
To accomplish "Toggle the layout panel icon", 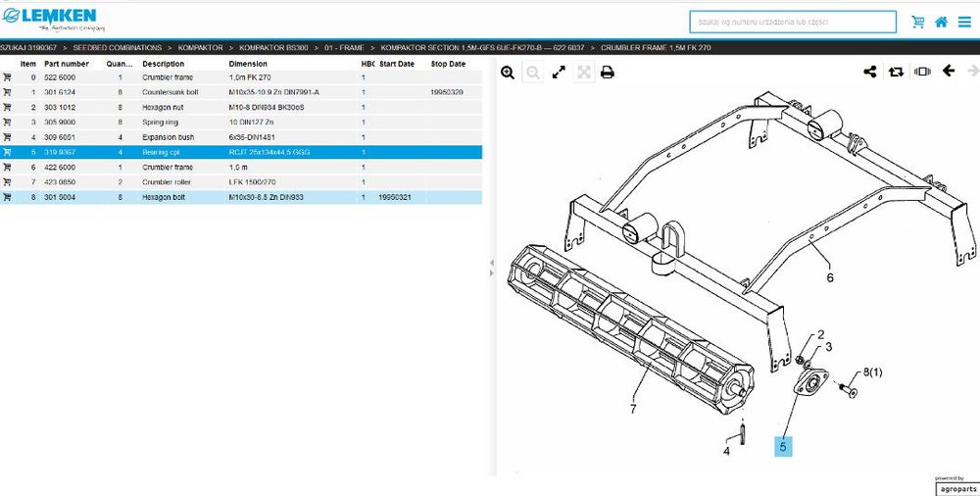I will tap(922, 72).
